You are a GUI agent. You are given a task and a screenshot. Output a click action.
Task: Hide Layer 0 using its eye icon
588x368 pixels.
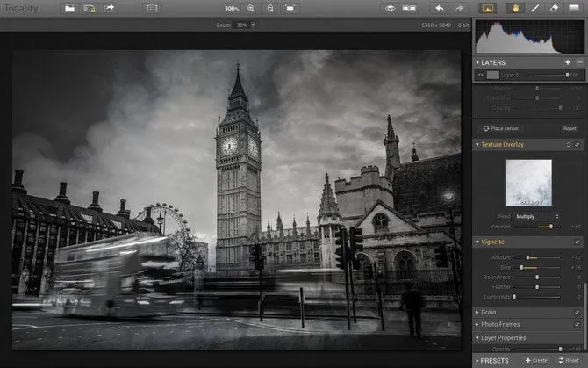coord(480,76)
